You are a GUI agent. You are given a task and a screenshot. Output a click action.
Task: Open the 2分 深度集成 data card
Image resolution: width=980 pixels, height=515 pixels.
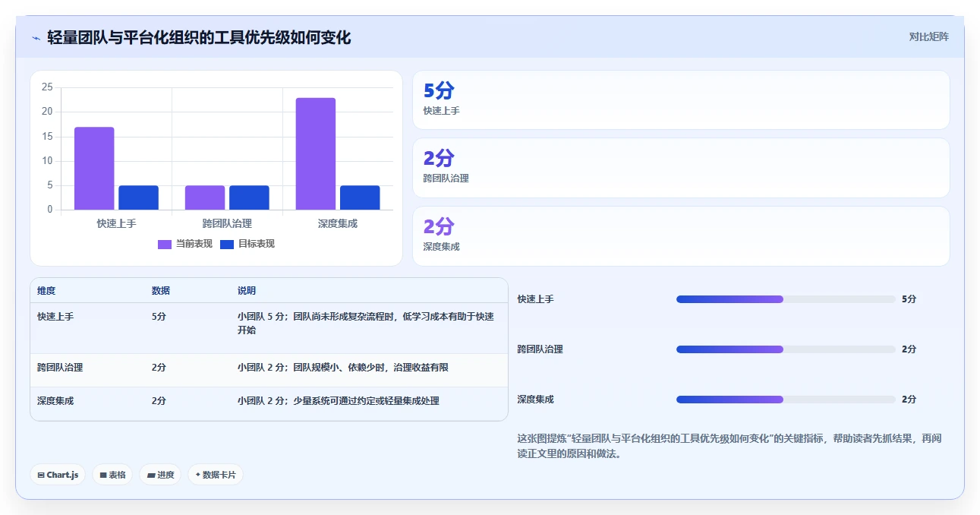[681, 236]
